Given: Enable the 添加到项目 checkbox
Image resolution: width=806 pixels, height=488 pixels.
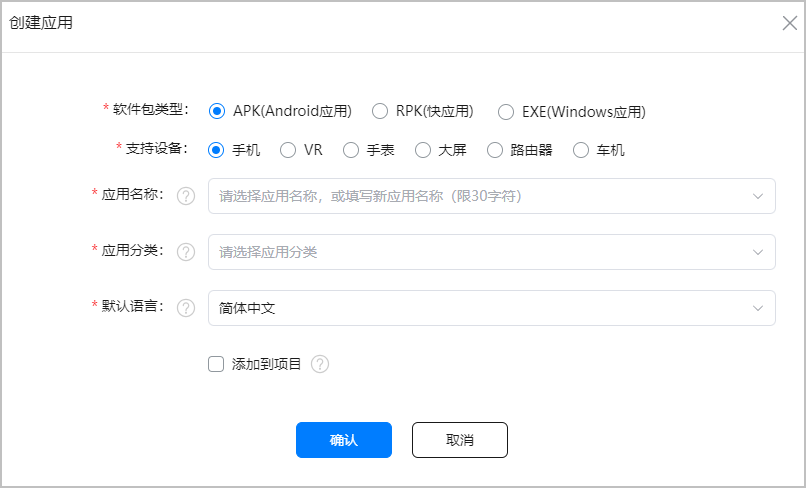Looking at the screenshot, I should 216,364.
